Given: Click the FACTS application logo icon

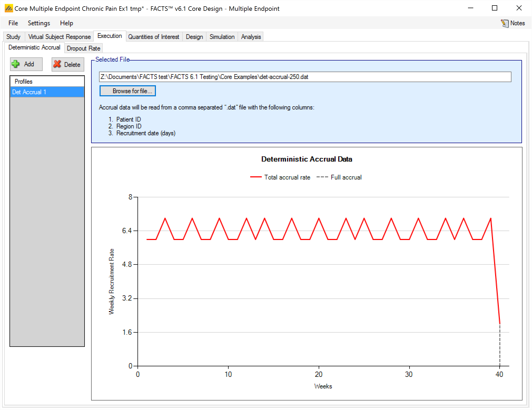Looking at the screenshot, I should (8, 8).
